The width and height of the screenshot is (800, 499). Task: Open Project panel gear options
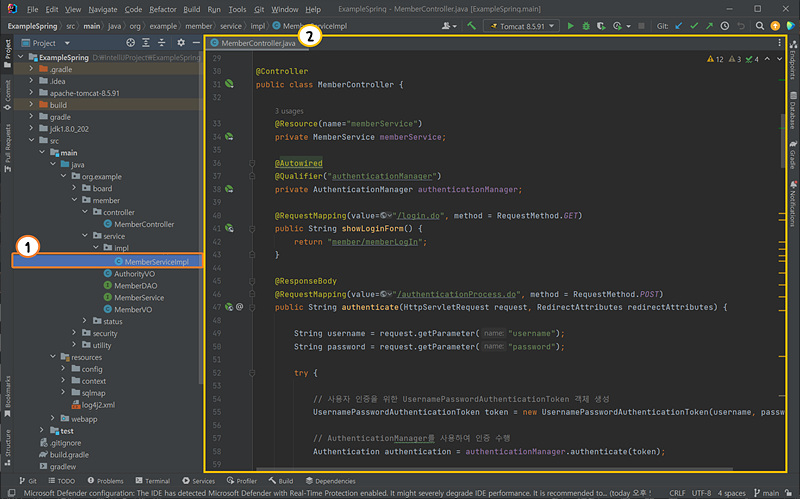point(181,43)
